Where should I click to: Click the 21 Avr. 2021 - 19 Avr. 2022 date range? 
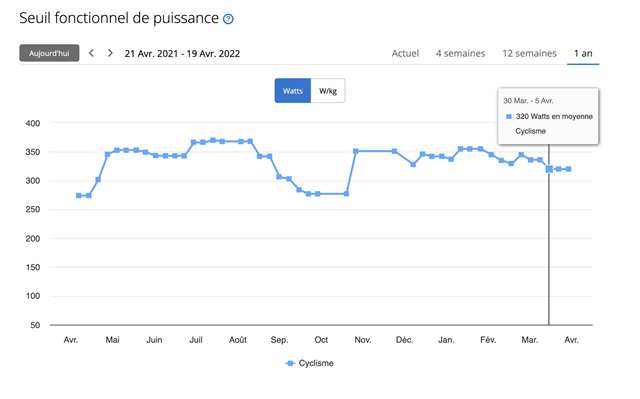[182, 53]
